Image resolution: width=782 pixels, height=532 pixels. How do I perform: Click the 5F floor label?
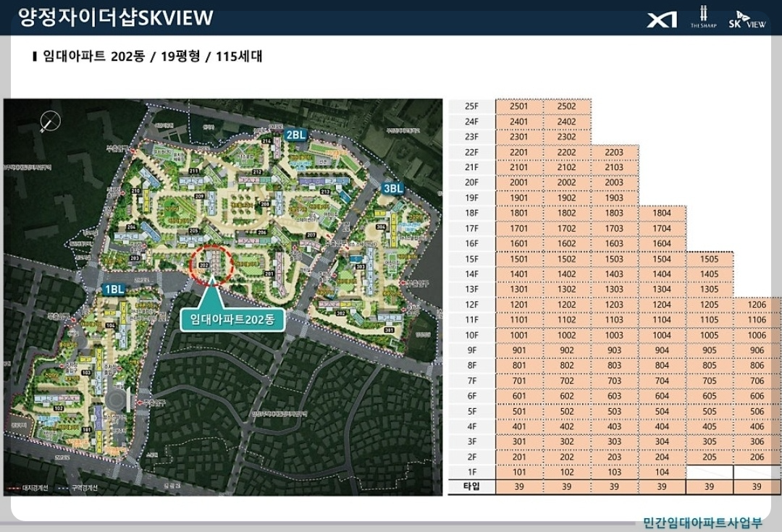click(x=472, y=411)
